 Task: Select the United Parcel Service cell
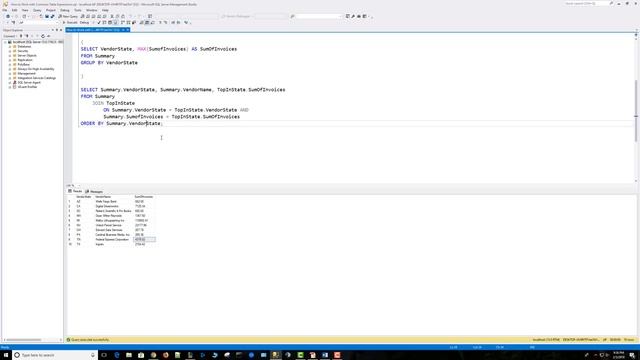pos(109,225)
